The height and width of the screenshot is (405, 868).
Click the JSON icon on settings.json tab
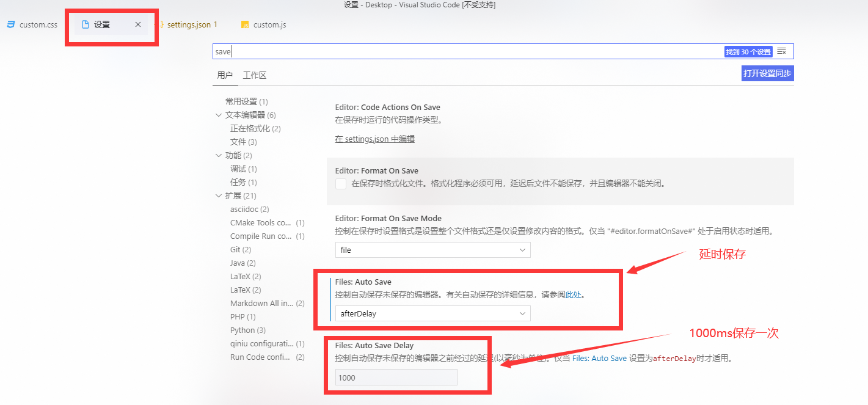[x=162, y=24]
